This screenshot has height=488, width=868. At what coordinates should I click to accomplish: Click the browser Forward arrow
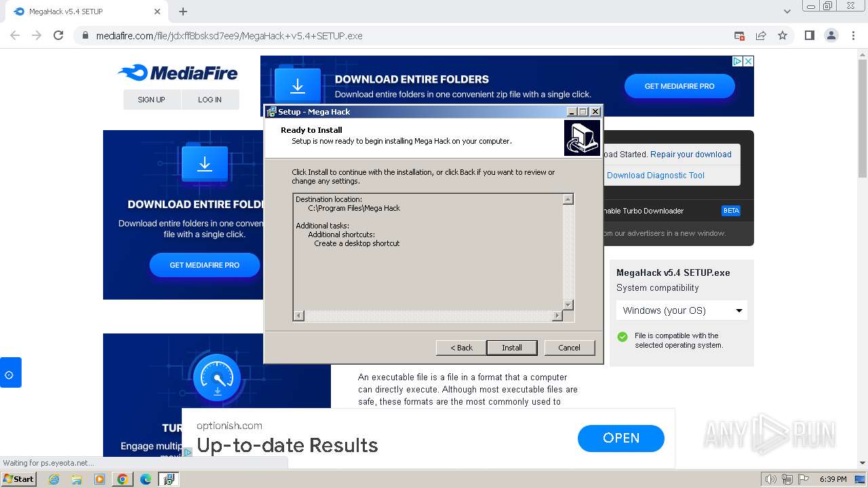(x=37, y=35)
